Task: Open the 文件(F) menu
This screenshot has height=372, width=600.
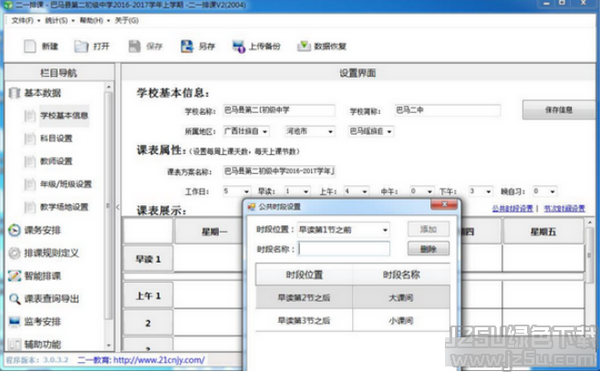Action: [22, 20]
